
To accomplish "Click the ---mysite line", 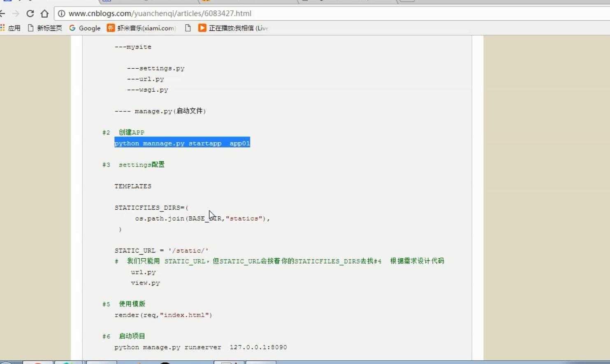I will [x=133, y=47].
